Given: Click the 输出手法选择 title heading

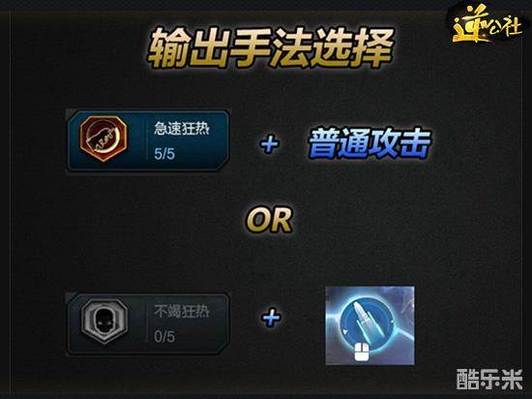Looking at the screenshot, I should tap(271, 47).
